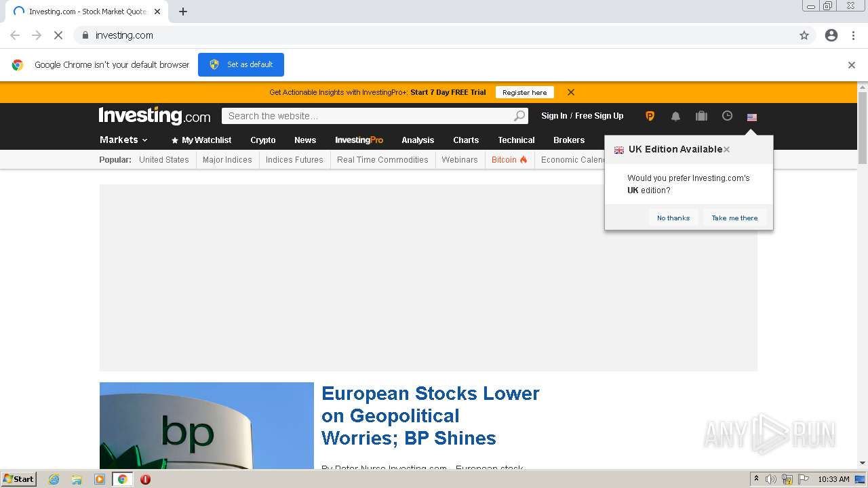Open the Brokers menu

point(569,140)
